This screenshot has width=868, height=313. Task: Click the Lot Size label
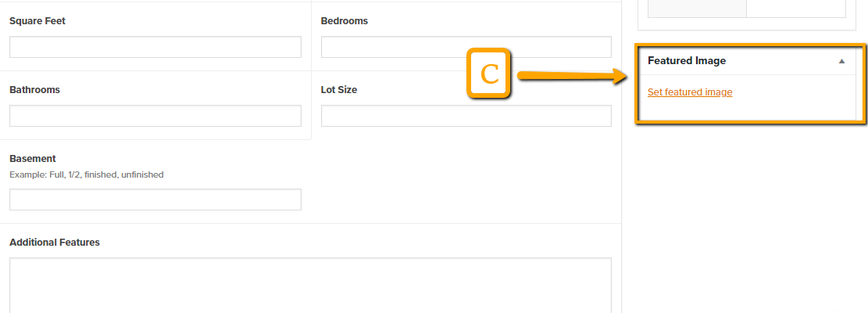[339, 90]
